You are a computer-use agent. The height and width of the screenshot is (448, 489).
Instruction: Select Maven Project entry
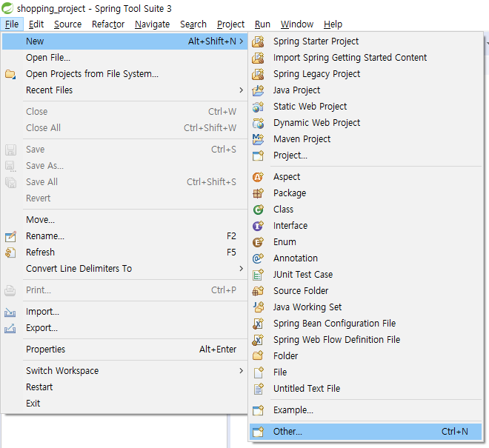click(x=365, y=139)
